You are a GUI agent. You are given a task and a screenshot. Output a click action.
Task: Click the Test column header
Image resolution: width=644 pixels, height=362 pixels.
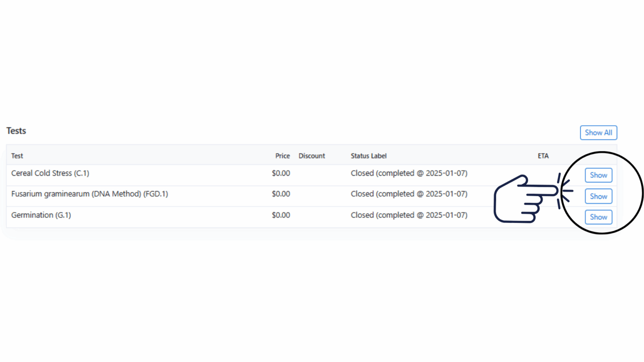(x=17, y=156)
